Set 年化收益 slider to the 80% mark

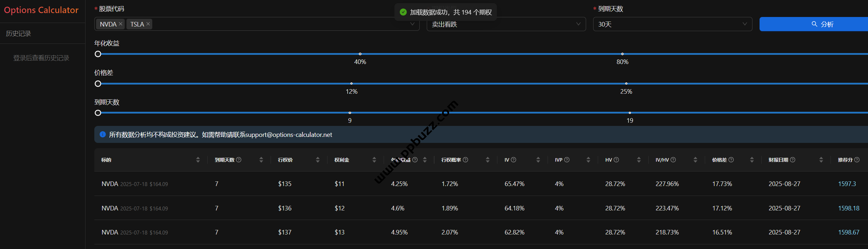click(x=622, y=54)
